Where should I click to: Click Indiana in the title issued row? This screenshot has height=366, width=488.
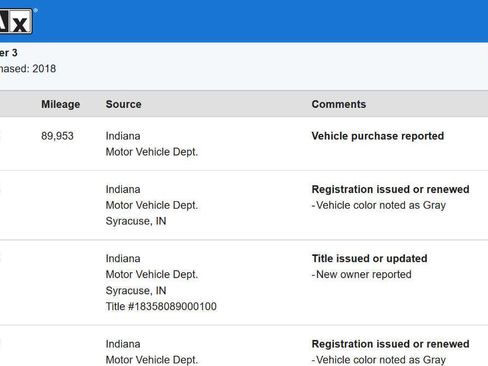point(123,258)
